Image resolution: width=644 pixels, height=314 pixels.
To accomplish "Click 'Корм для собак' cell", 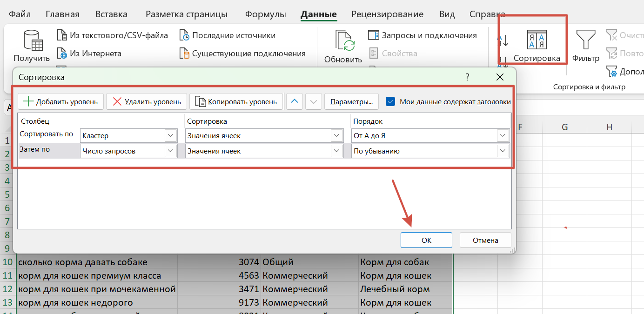I will [406, 262].
